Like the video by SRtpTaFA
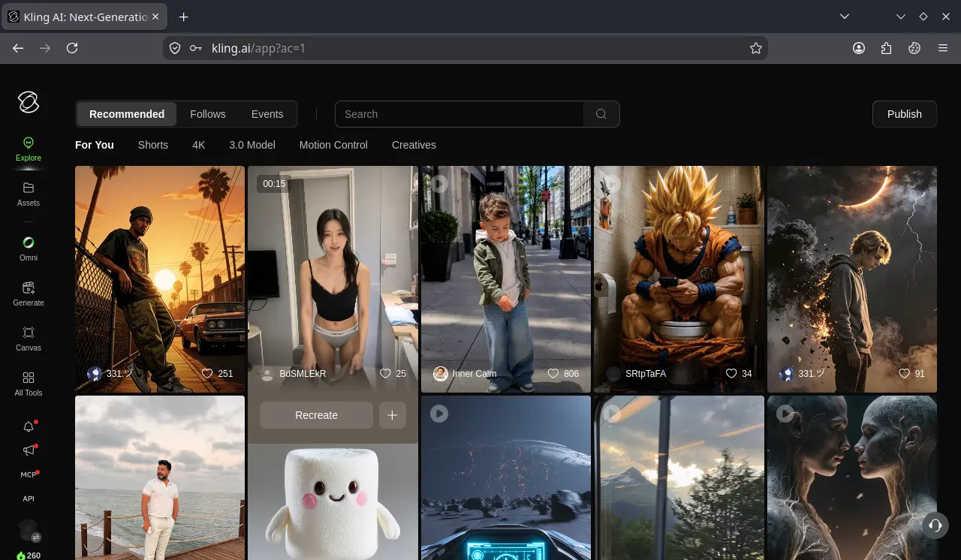This screenshot has width=961, height=560. tap(731, 373)
